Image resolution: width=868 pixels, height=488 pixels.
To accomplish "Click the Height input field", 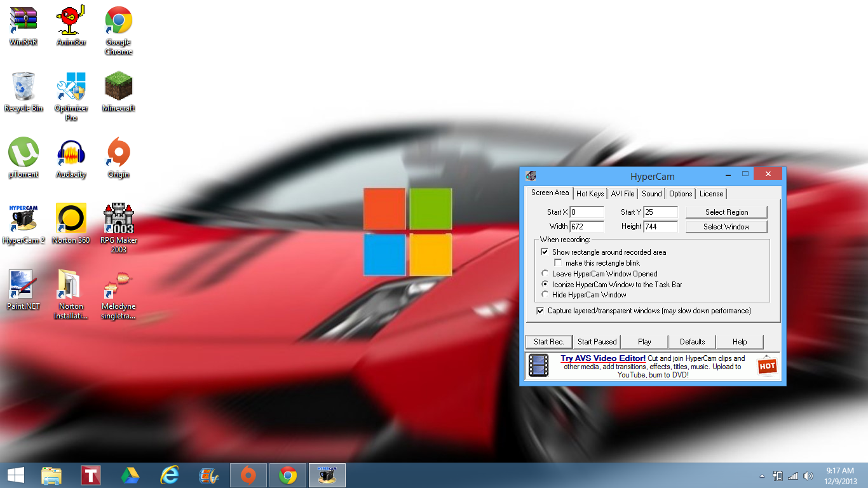I will 660,227.
